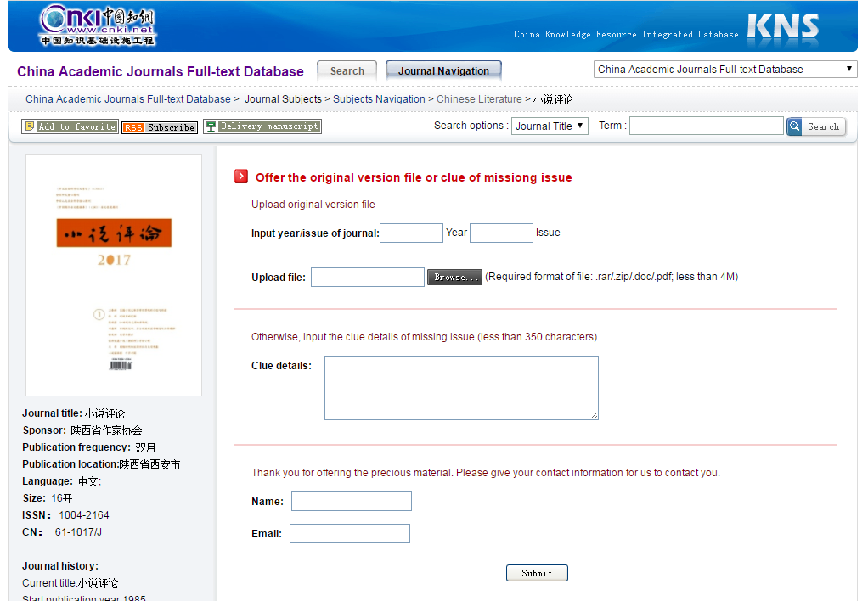Click the Publication frequency value 双月
868x601 pixels.
[x=145, y=447]
